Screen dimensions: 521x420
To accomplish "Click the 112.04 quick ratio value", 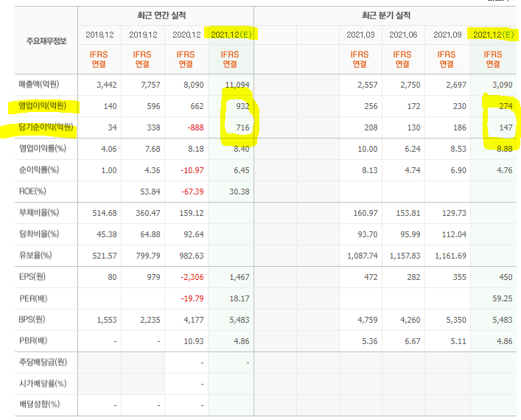I will point(454,234).
